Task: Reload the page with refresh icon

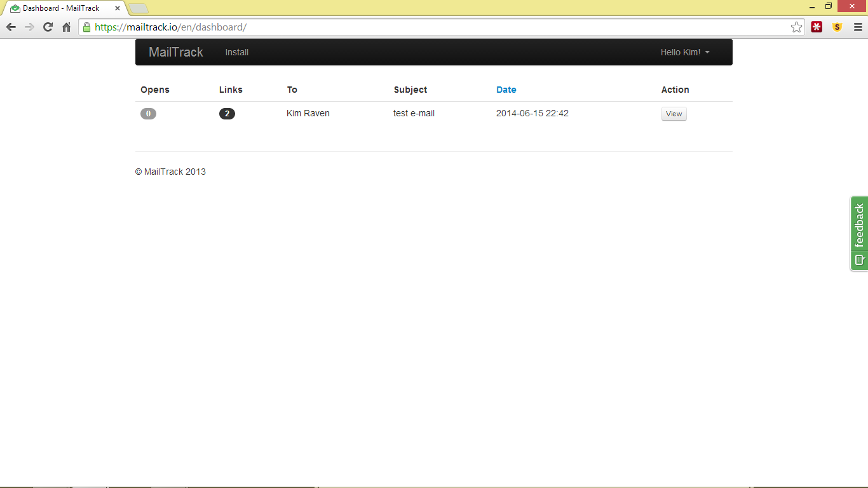Action: [x=48, y=27]
